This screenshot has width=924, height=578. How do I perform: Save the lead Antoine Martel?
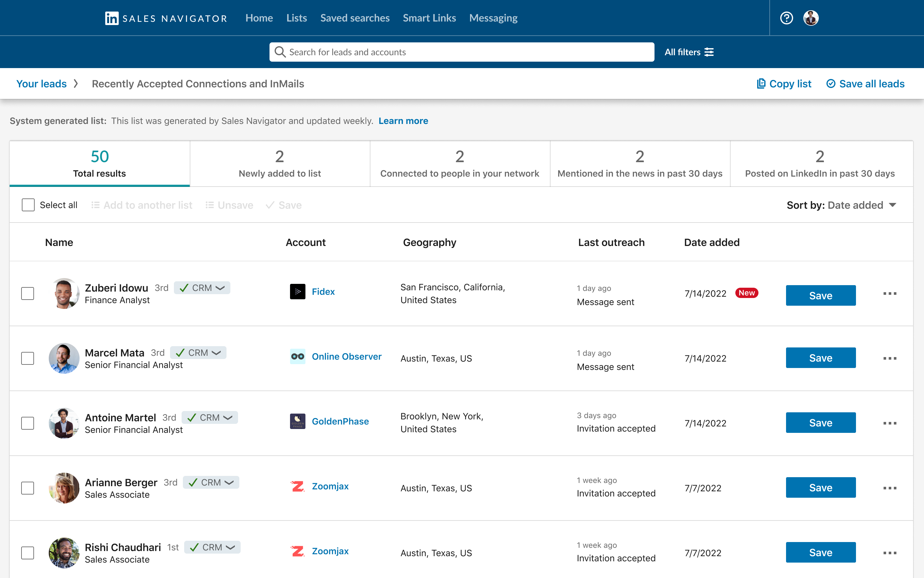(820, 422)
